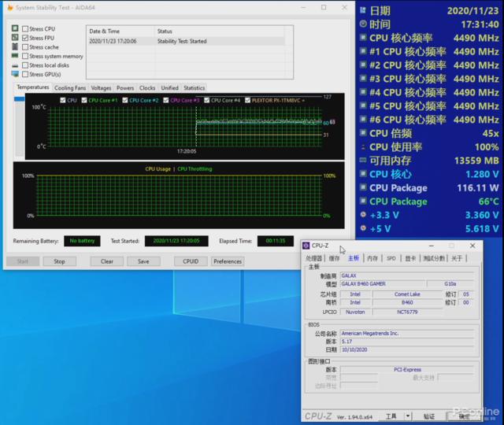Click the AIDA64 flame title icon
The height and width of the screenshot is (425, 504).
[10, 7]
